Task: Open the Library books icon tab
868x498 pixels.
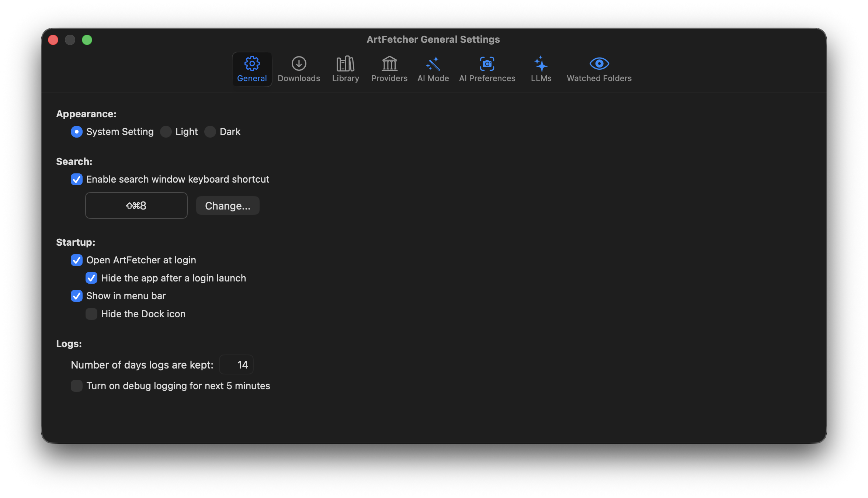Action: coord(346,69)
